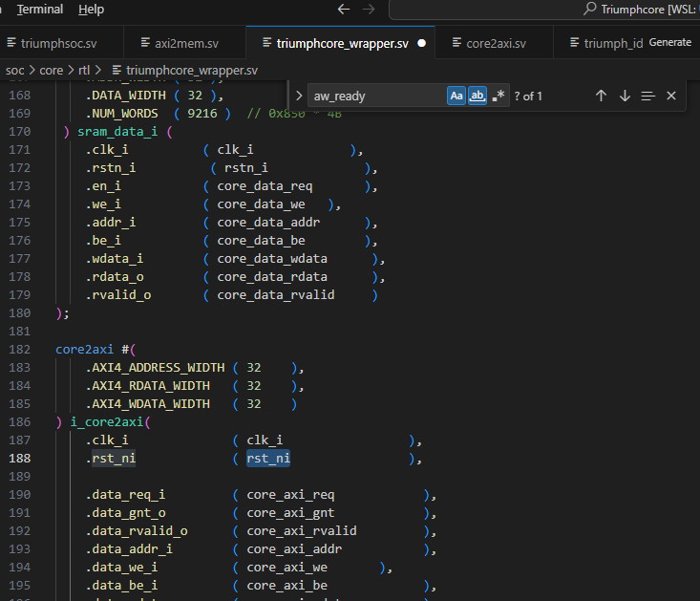Go to next match arrow
Image resolution: width=700 pixels, height=601 pixels.
click(x=625, y=96)
